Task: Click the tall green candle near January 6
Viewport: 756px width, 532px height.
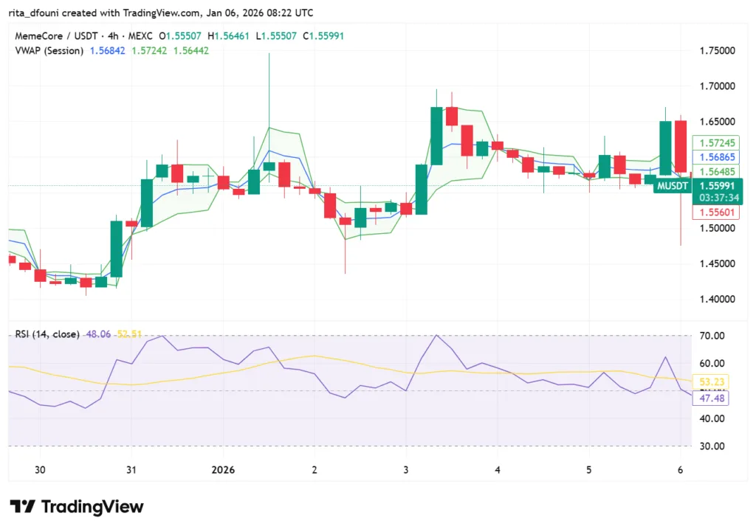Action: pyautogui.click(x=663, y=148)
